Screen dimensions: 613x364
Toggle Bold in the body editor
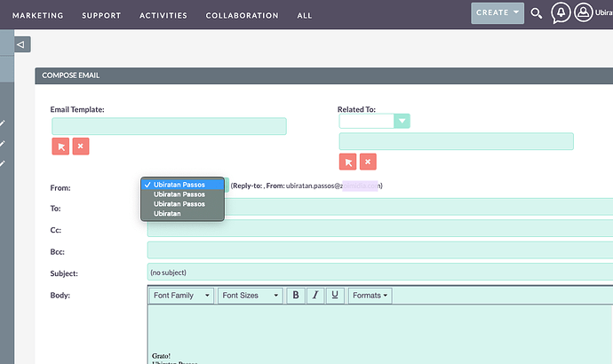click(x=296, y=296)
